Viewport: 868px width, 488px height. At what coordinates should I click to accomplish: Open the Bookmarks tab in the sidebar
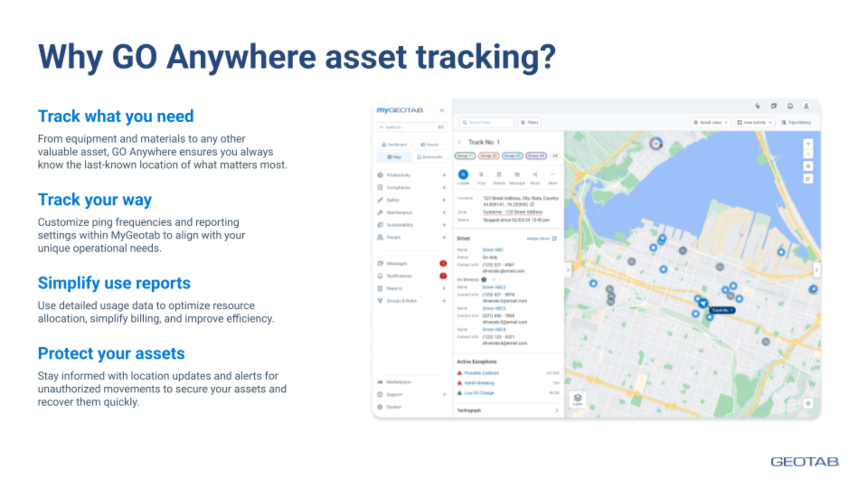(429, 157)
